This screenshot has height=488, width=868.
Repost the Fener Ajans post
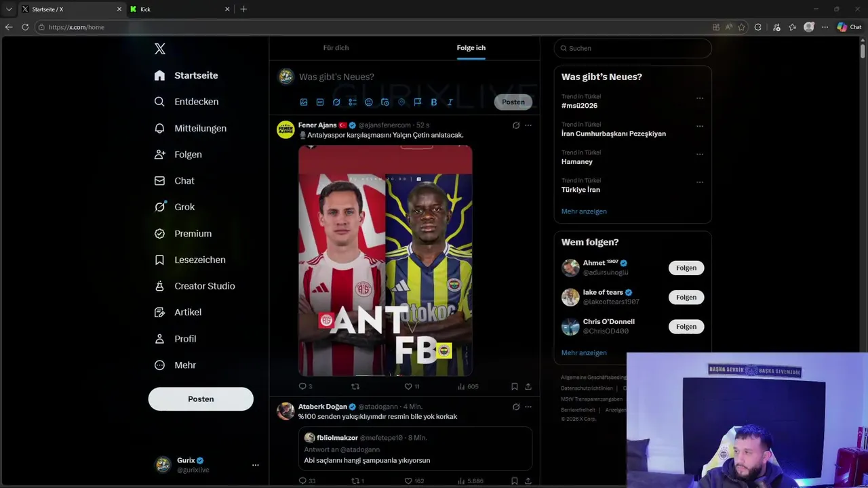click(355, 386)
